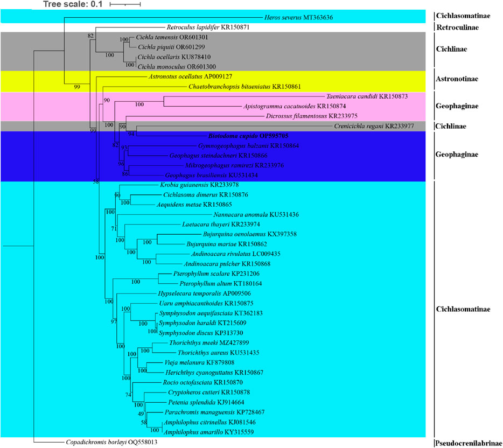
Task: Click Amphilophus amarillo KY315559 label
Action: tap(208, 432)
